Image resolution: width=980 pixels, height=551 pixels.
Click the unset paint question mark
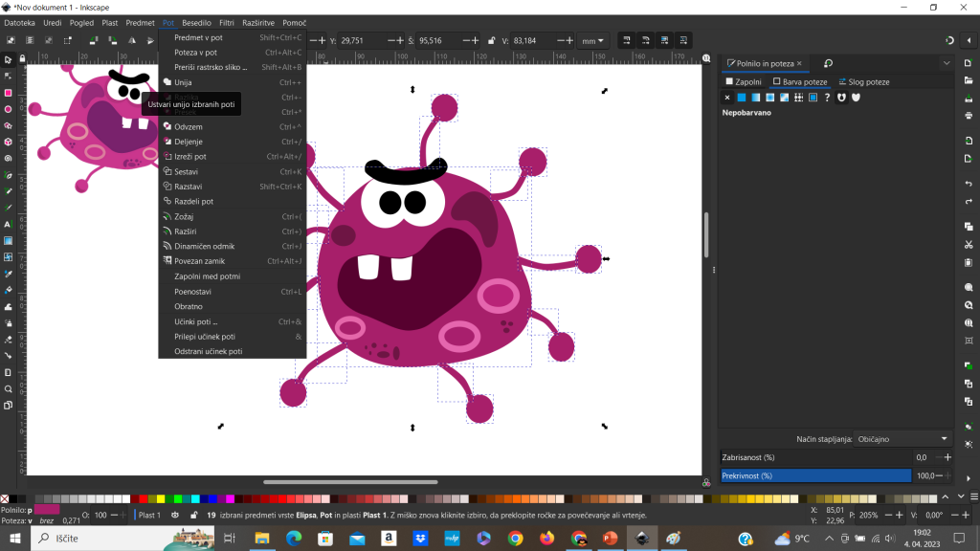(x=827, y=98)
